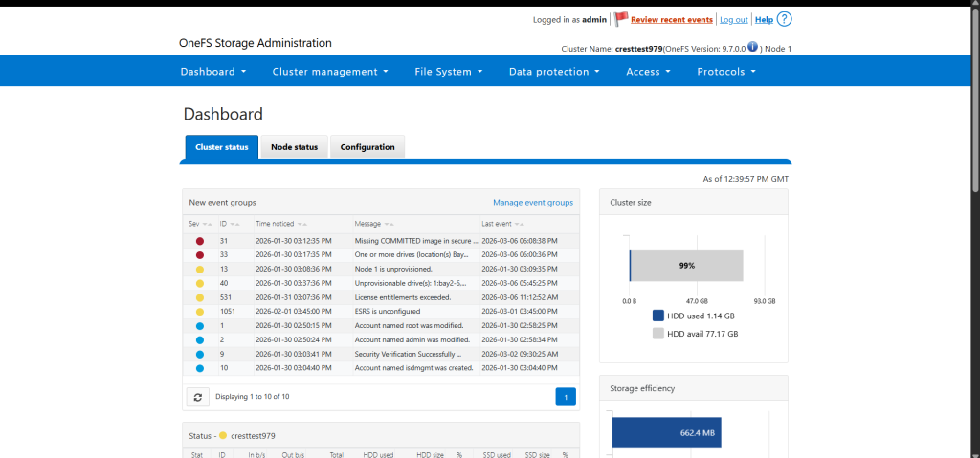Click warning severity dot for event 531

pyautogui.click(x=200, y=297)
